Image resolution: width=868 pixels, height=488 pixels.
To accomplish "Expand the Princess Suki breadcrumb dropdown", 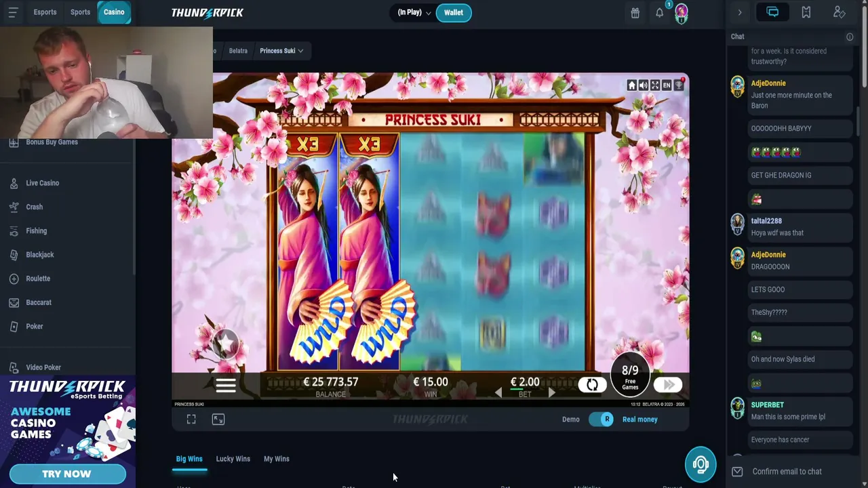I will (281, 51).
